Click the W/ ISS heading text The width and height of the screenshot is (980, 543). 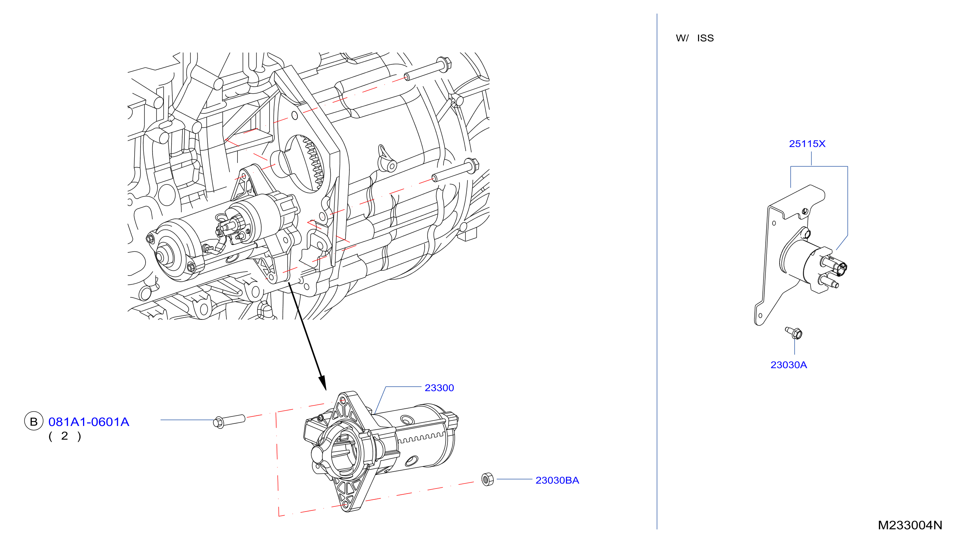(x=695, y=38)
